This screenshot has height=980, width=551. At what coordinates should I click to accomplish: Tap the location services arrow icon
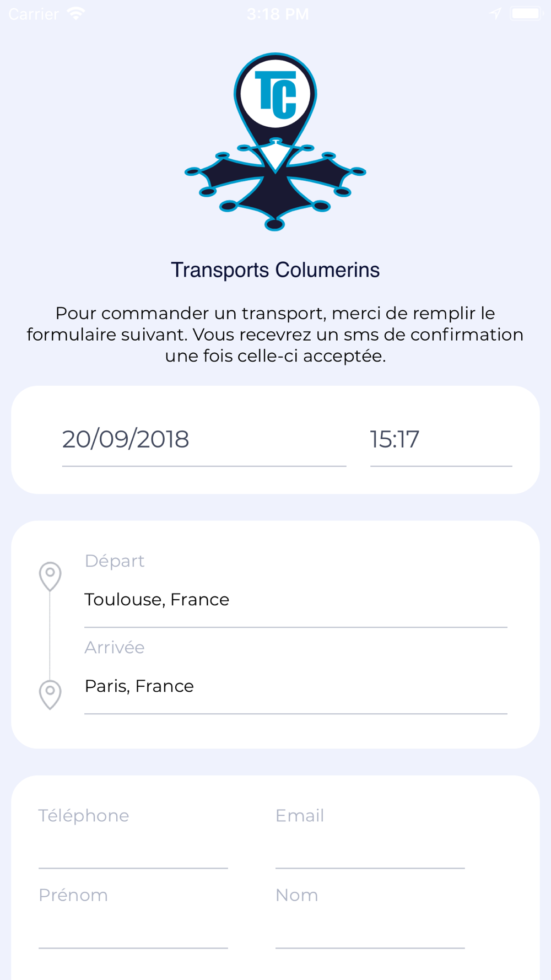coord(496,13)
